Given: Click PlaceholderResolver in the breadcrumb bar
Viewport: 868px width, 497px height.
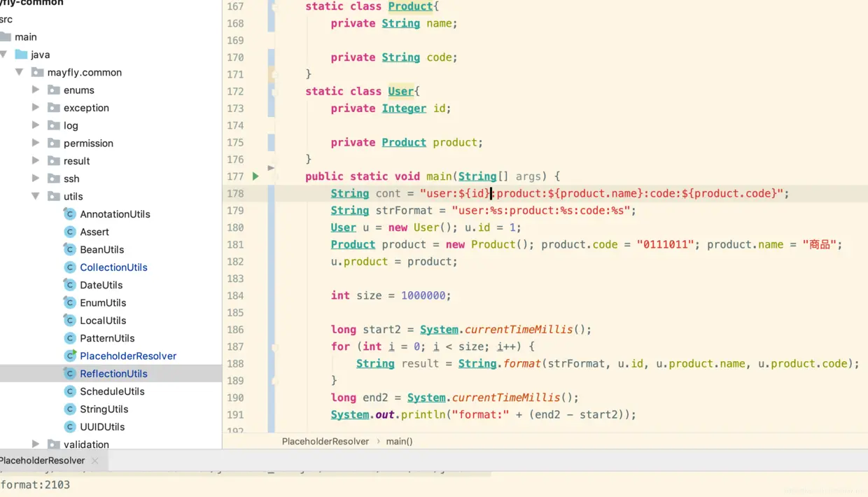Looking at the screenshot, I should point(325,441).
